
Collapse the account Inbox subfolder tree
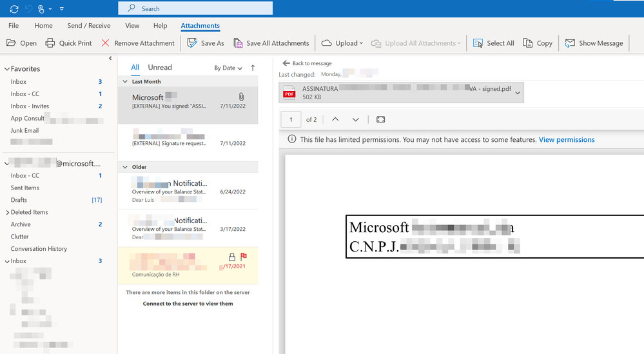pyautogui.click(x=6, y=261)
